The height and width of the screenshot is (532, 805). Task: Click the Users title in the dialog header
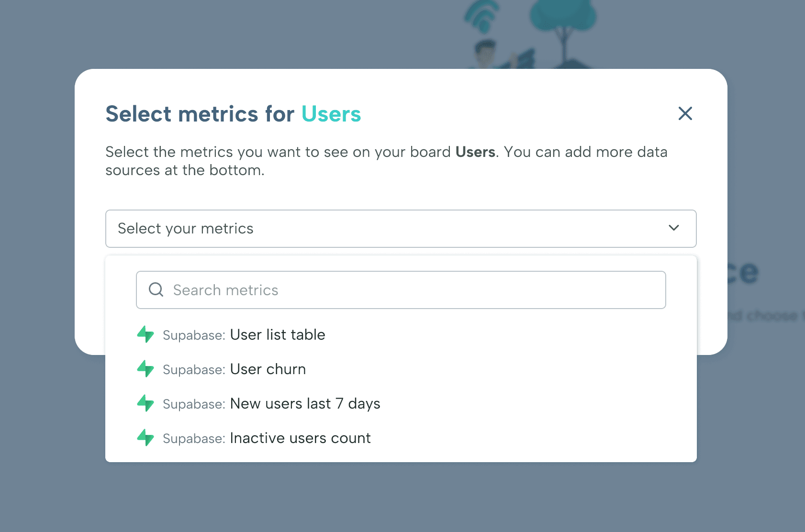pos(331,114)
